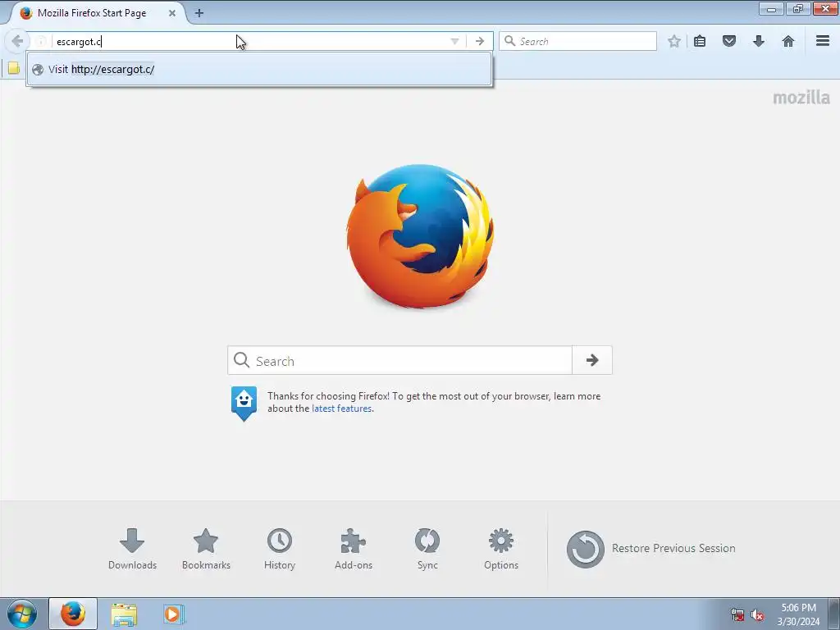Click Restore Previous Session
This screenshot has width=840, height=630.
[651, 549]
